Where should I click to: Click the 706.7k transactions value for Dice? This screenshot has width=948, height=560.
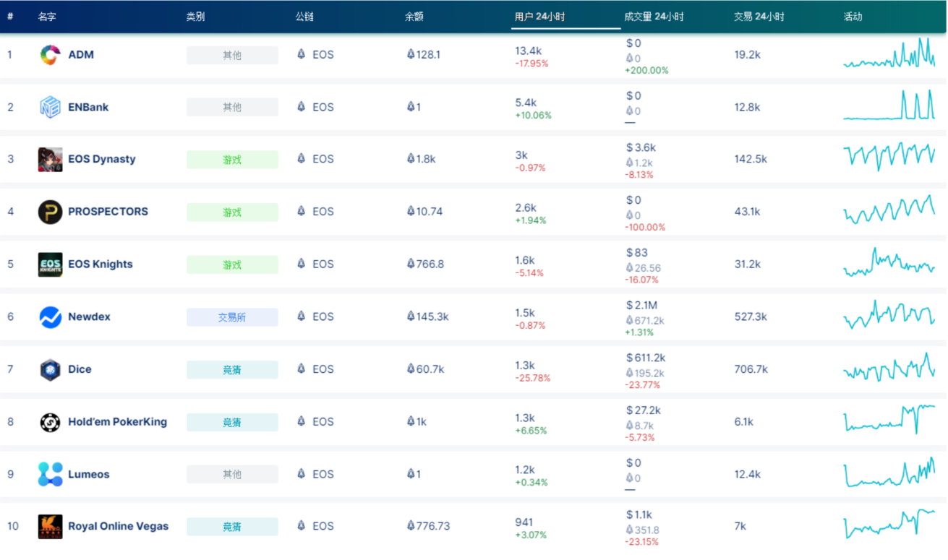pyautogui.click(x=751, y=369)
